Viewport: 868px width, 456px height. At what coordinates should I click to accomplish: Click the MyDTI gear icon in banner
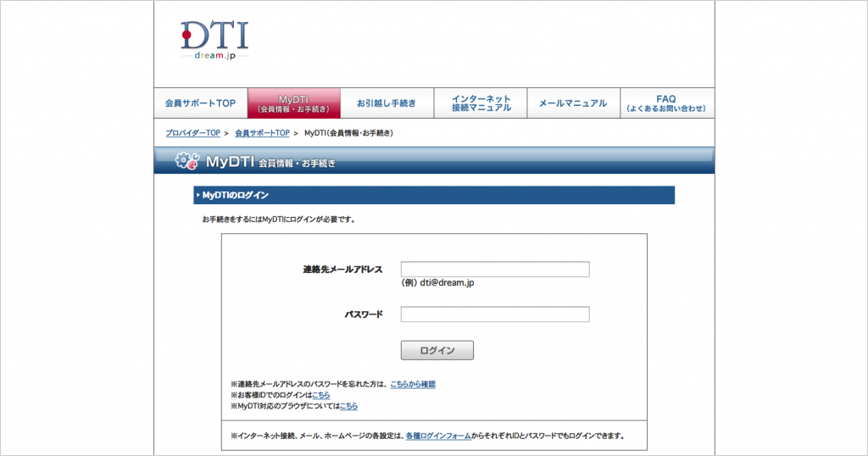pos(187,160)
